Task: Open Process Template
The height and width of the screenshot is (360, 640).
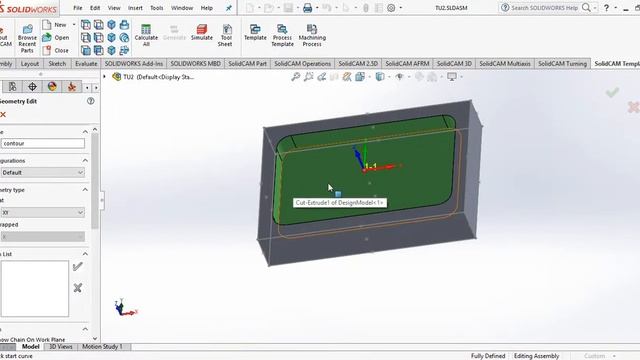Action: [x=282, y=35]
